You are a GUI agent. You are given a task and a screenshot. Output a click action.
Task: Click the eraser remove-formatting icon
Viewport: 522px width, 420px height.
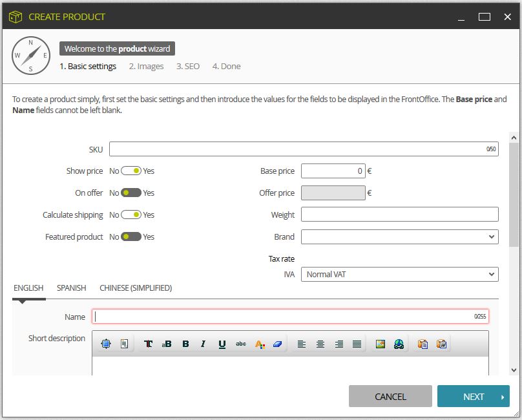277,344
